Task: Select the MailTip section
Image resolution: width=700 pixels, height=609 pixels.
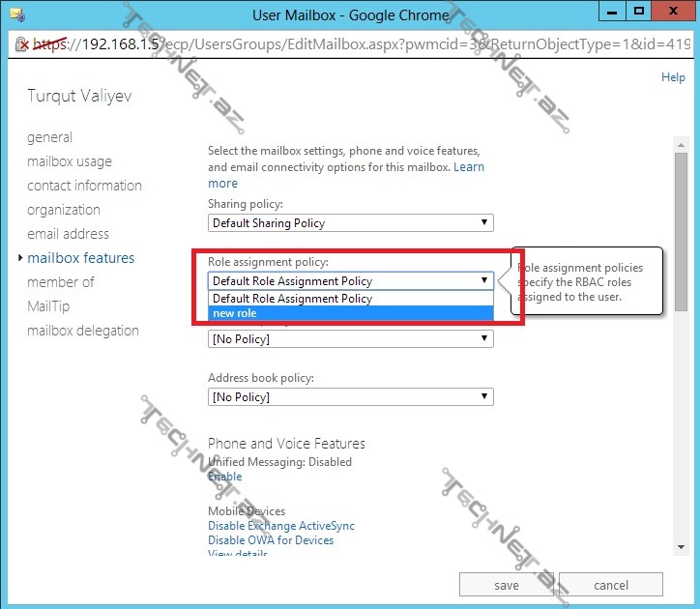Action: tap(47, 306)
